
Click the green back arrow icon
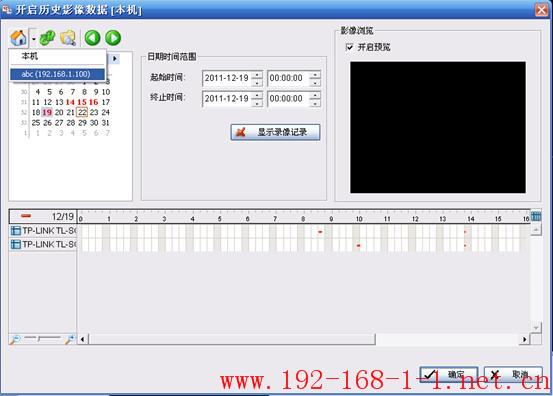pyautogui.click(x=92, y=38)
